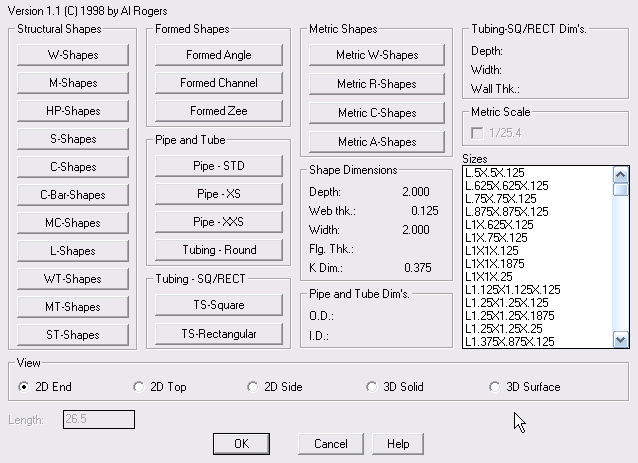Select size L.625X.625X.125

(x=537, y=186)
